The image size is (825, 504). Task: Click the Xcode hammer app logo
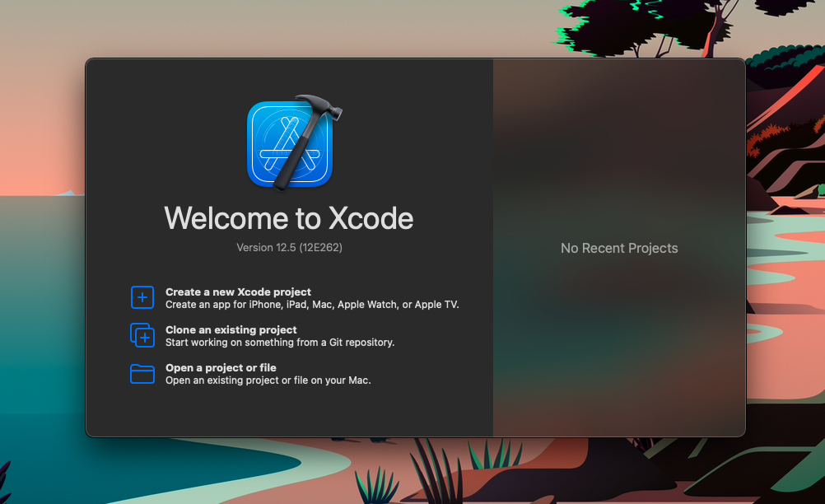[x=294, y=142]
